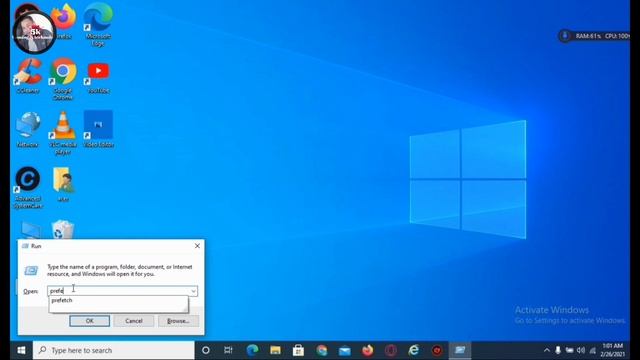Select the Video Editor desktop shortcut
The image size is (640, 360).
point(98,129)
